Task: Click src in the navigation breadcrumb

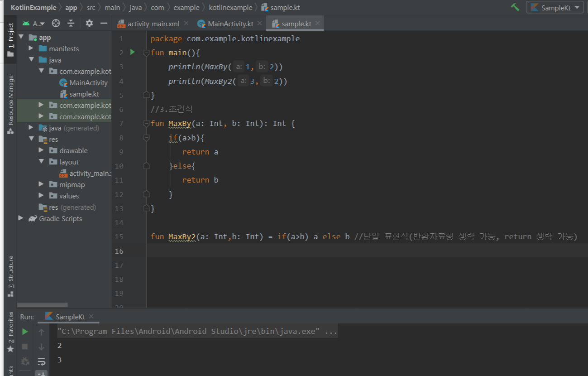Action: click(91, 8)
